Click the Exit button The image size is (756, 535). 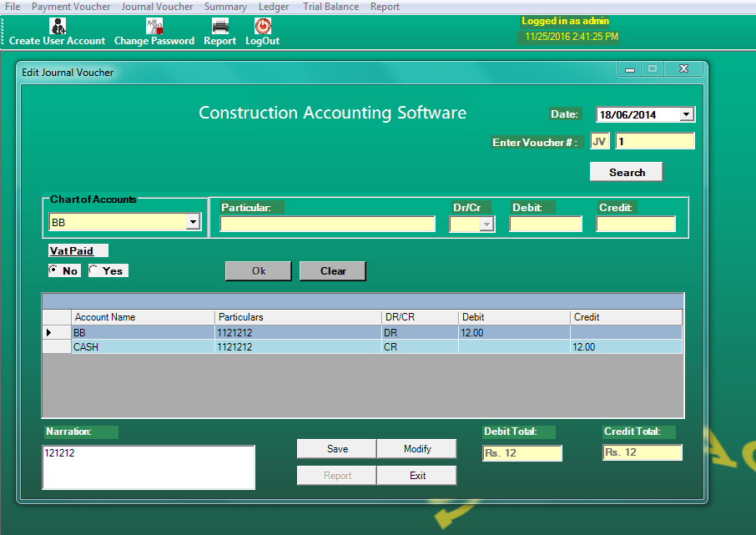[417, 476]
